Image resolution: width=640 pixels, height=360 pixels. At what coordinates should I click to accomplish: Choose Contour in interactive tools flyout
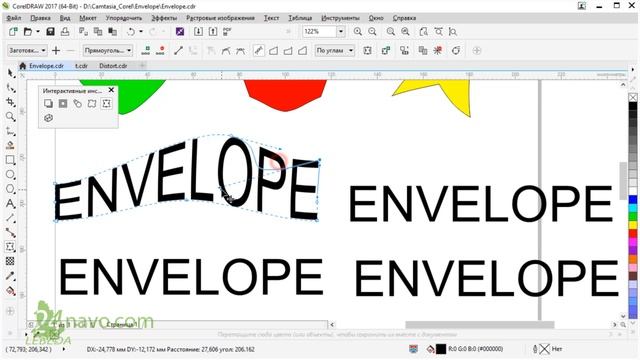click(63, 104)
